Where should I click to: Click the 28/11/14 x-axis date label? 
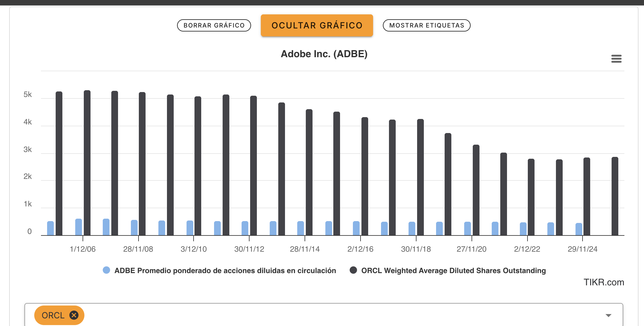(305, 249)
